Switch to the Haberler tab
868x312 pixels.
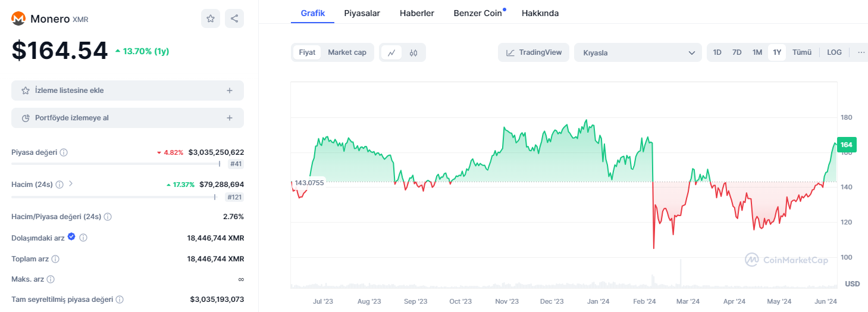417,13
